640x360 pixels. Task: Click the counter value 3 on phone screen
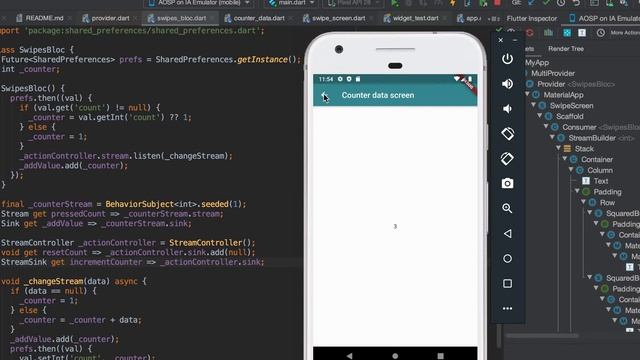(395, 226)
